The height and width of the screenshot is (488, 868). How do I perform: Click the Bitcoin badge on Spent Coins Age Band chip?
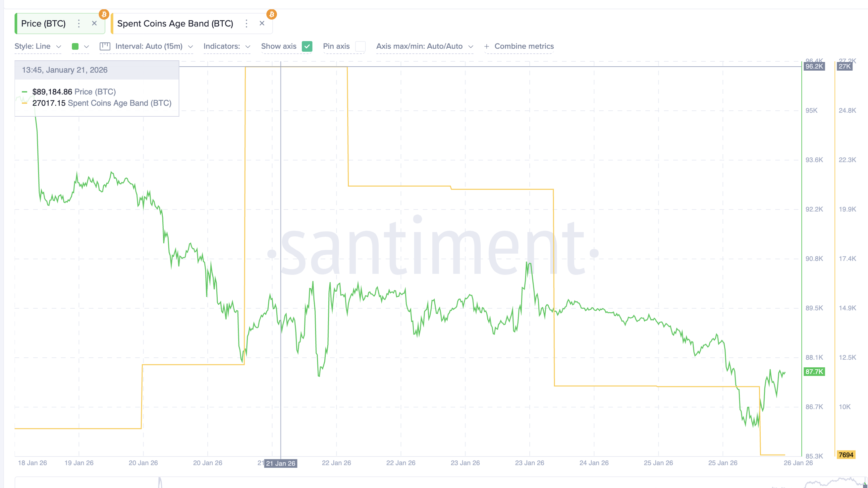click(x=272, y=14)
